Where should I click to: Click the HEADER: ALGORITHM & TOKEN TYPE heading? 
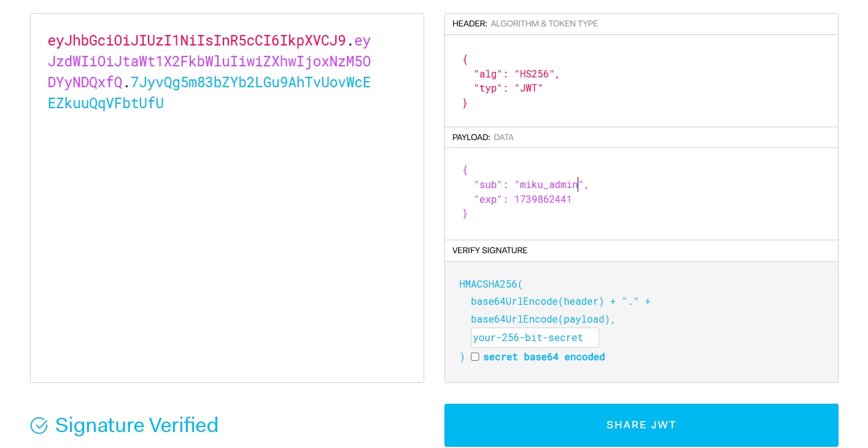(525, 23)
